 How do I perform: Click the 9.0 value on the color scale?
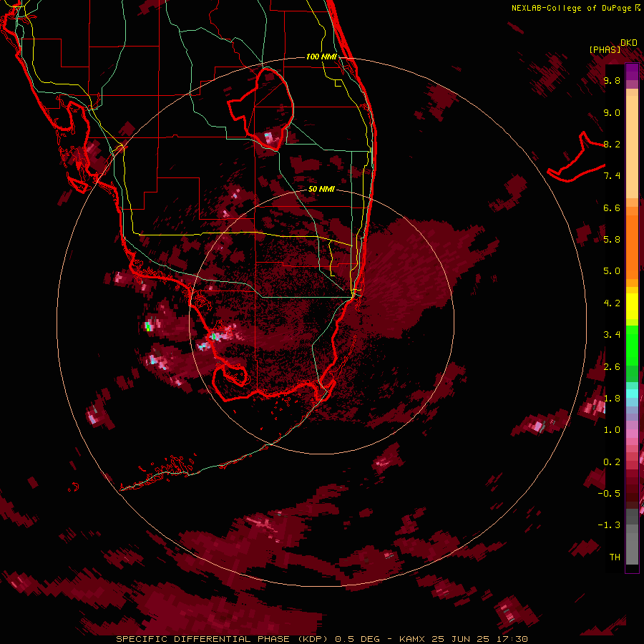[612, 112]
